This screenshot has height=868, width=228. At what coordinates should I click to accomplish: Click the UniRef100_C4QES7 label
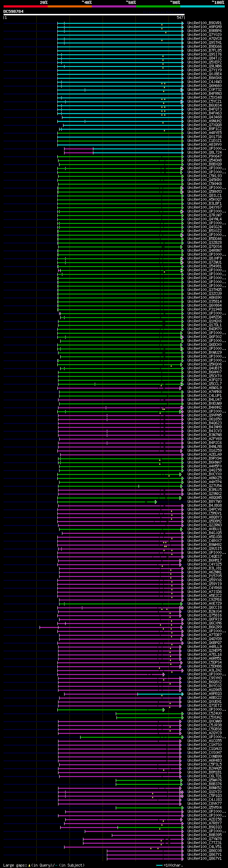point(204,557)
